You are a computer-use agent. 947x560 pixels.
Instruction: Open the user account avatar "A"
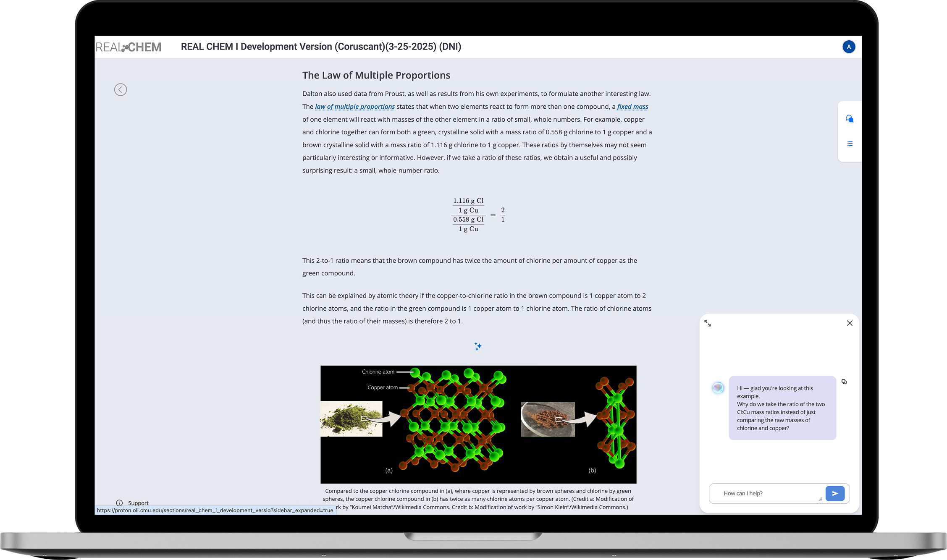(x=849, y=47)
